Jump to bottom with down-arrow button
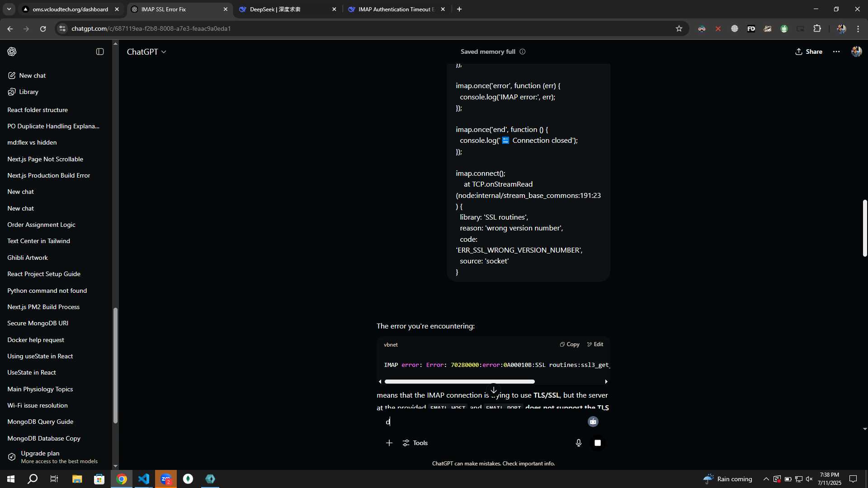The width and height of the screenshot is (868, 488). [x=494, y=390]
